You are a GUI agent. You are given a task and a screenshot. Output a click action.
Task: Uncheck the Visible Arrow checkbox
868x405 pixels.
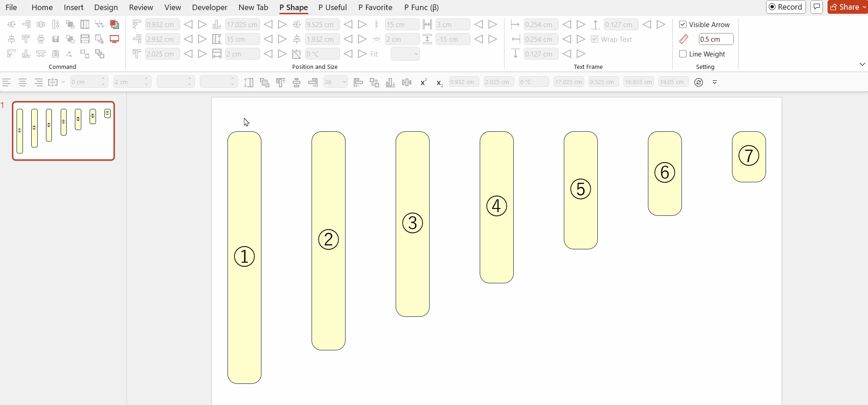pos(683,24)
